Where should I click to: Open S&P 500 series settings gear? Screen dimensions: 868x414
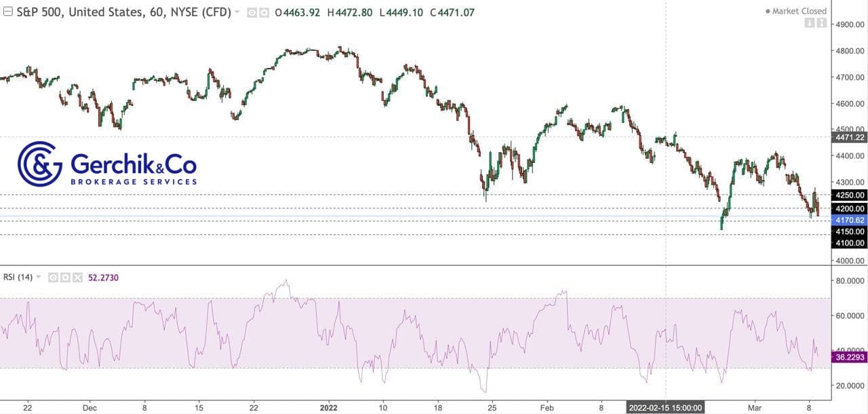click(x=263, y=12)
